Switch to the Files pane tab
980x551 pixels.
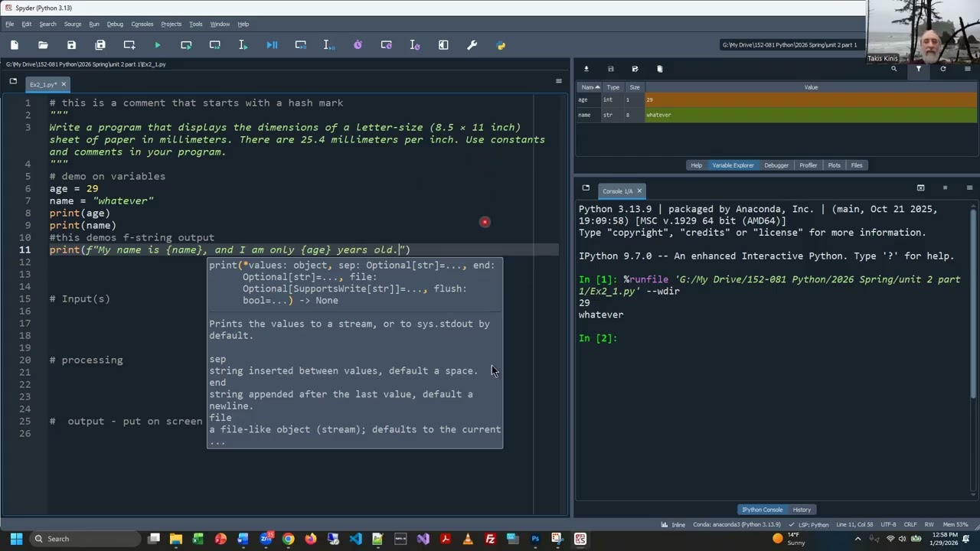click(x=857, y=165)
